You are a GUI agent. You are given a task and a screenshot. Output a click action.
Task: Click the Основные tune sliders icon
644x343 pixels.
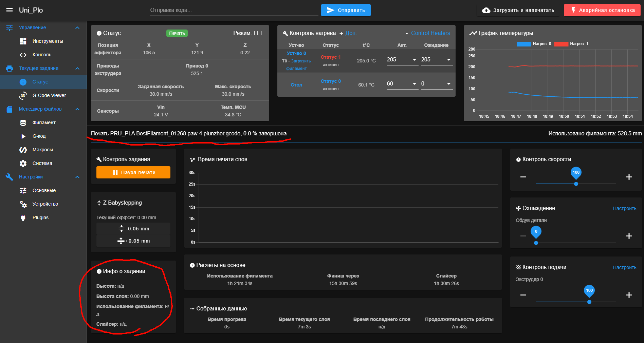(23, 190)
